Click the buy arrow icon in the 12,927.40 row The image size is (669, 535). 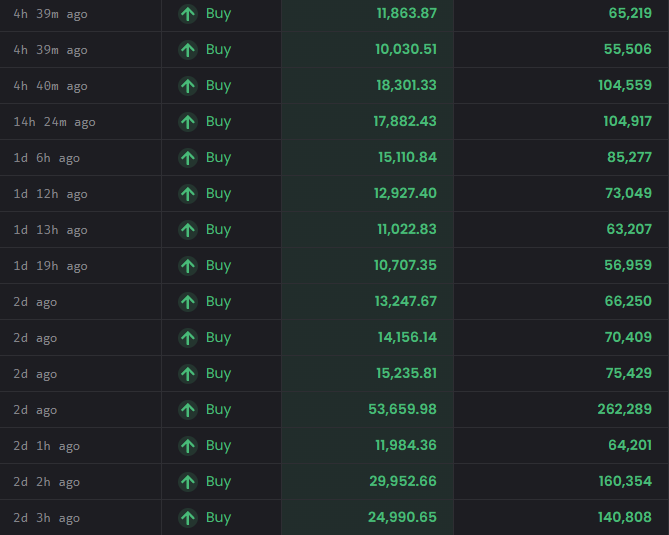[x=188, y=194]
